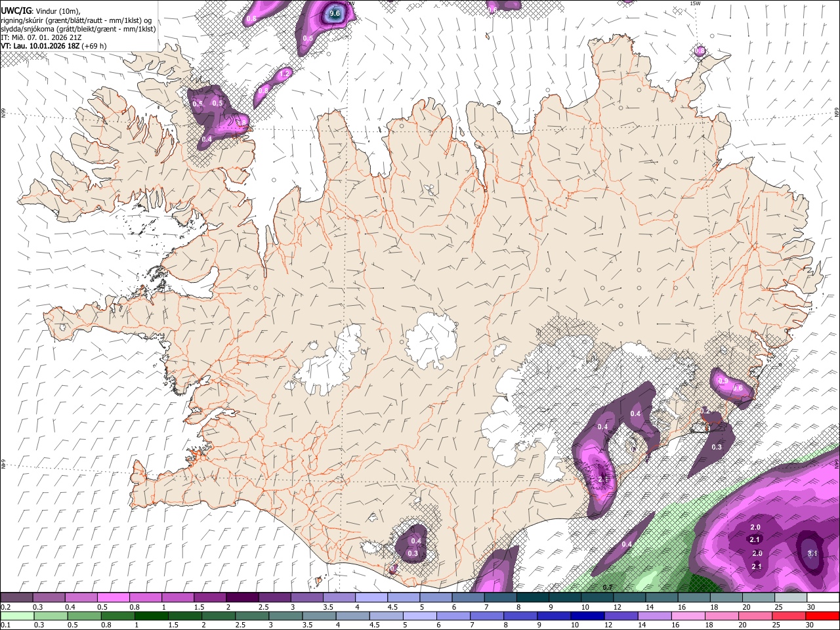Click the dark teal swatch between 8 and 9, upper scale
Viewport: 840px width, 630px height.
pos(532,598)
